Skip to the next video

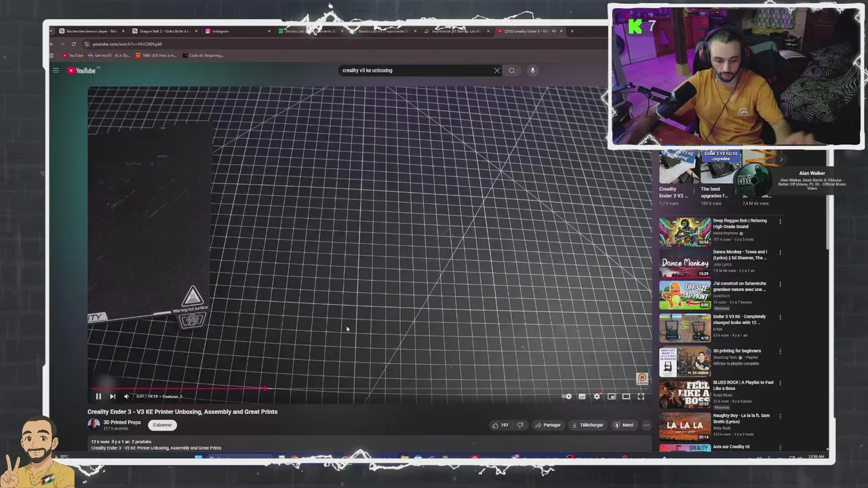coord(113,396)
